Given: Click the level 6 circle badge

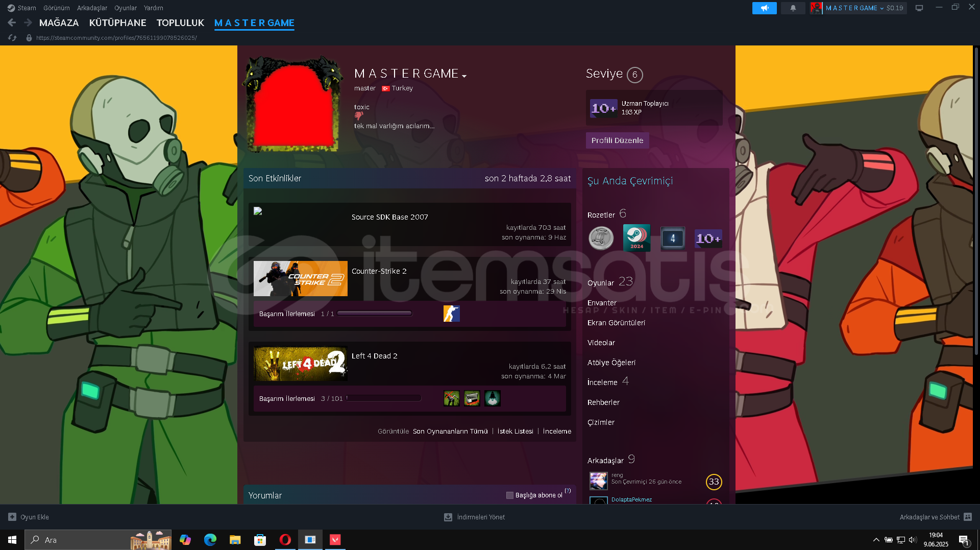Looking at the screenshot, I should point(634,75).
